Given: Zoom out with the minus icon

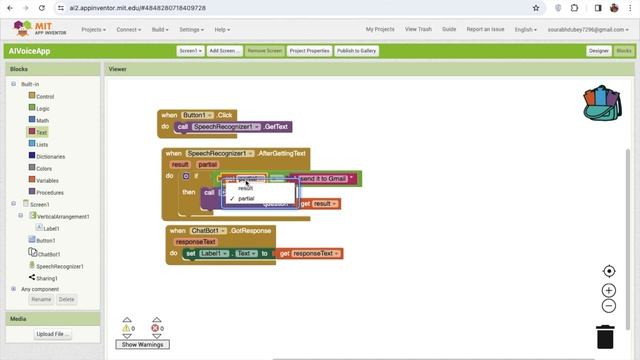Looking at the screenshot, I should [x=609, y=306].
